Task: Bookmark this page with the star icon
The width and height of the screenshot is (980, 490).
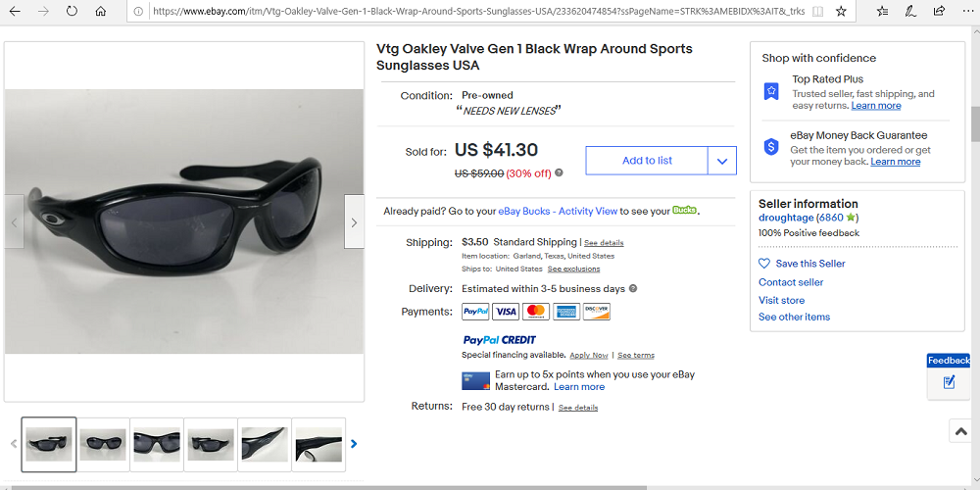Action: tap(841, 12)
